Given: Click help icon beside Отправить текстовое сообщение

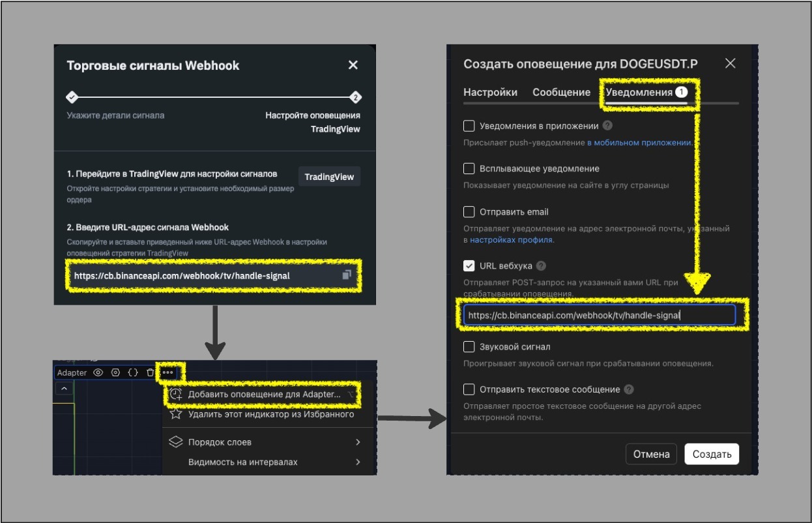Looking at the screenshot, I should pos(628,389).
